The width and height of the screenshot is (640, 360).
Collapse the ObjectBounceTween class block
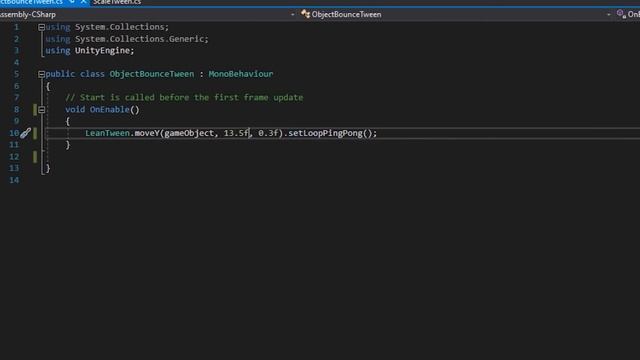coord(41,74)
